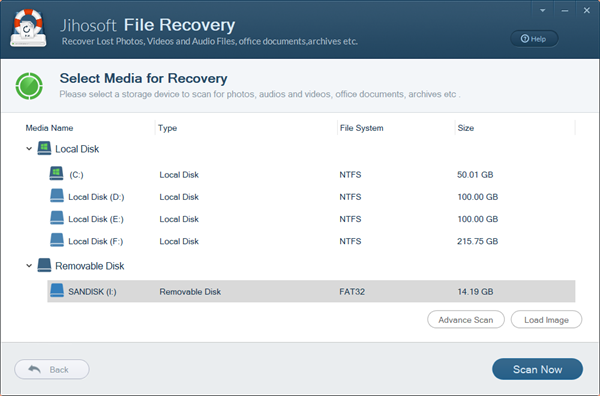Viewport: 600px width, 396px height.
Task: Select the Local Disk (D:) row
Action: pyautogui.click(x=311, y=197)
